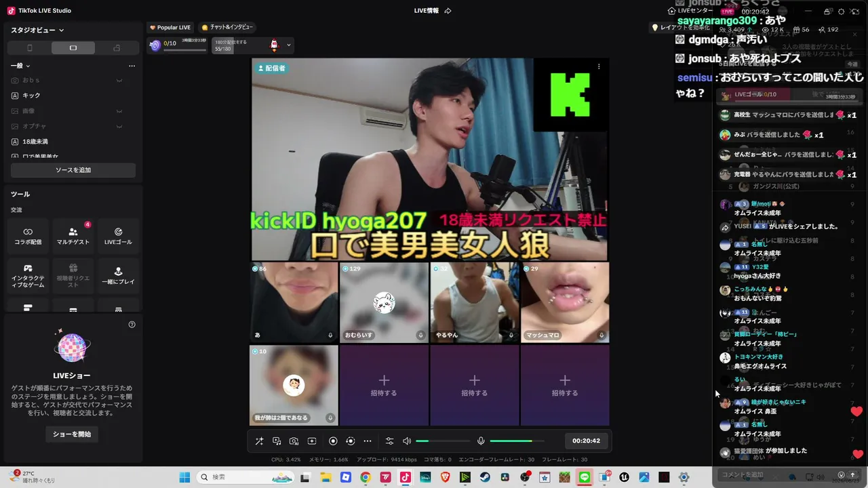Screen dimensions: 868x488
Task: Open File Explorer from the taskbar
Action: point(325,477)
